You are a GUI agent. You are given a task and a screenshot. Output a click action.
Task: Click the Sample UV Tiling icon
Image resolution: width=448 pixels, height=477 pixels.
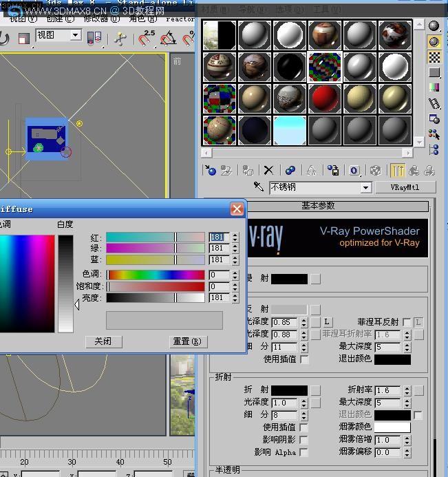434,72
